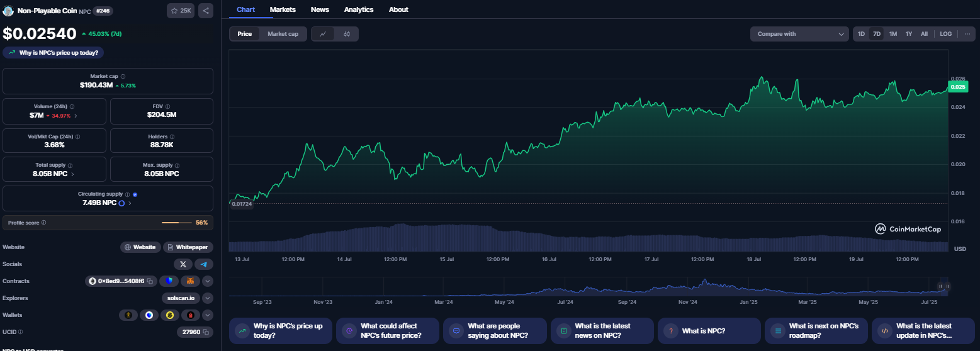Screen dimensions: 980x351
Task: Click the Profile score info icon
Action: point(43,223)
